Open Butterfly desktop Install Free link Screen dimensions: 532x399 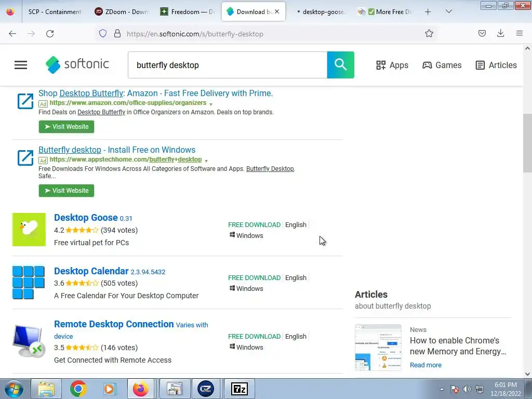(117, 150)
